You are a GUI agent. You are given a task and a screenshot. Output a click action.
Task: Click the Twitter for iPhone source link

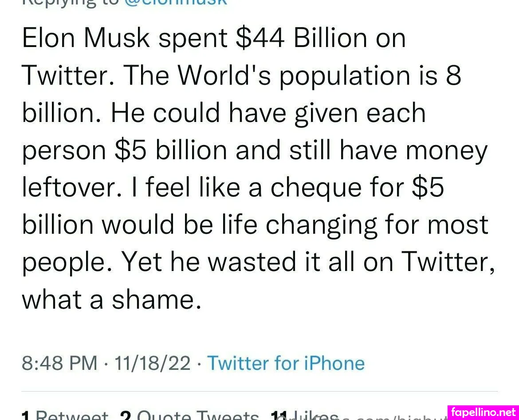coord(286,363)
